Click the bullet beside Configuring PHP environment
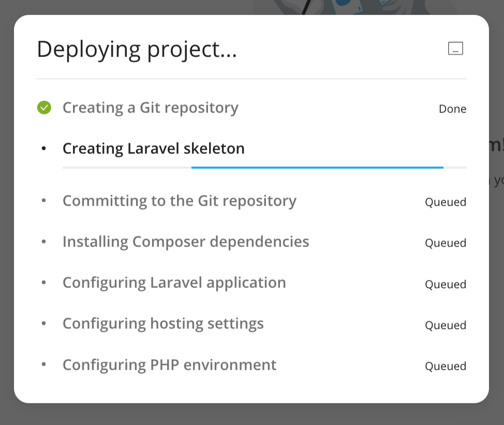The image size is (504, 425). (x=45, y=364)
